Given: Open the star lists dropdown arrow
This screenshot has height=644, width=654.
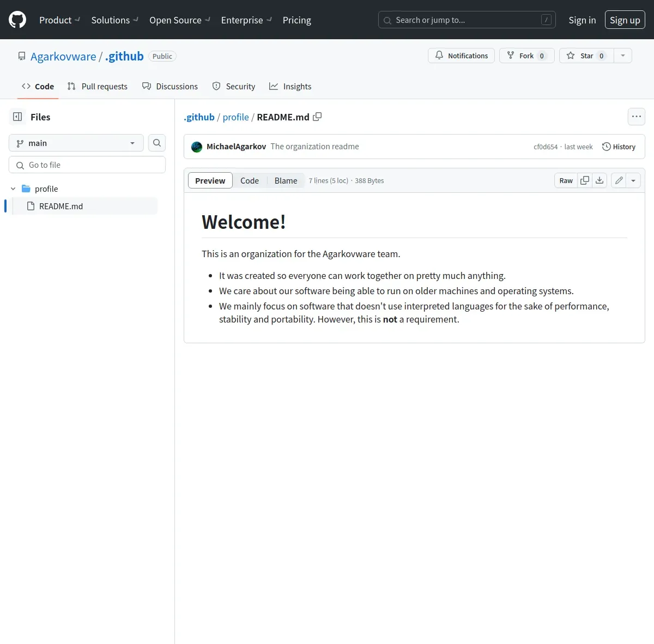Looking at the screenshot, I should (623, 56).
